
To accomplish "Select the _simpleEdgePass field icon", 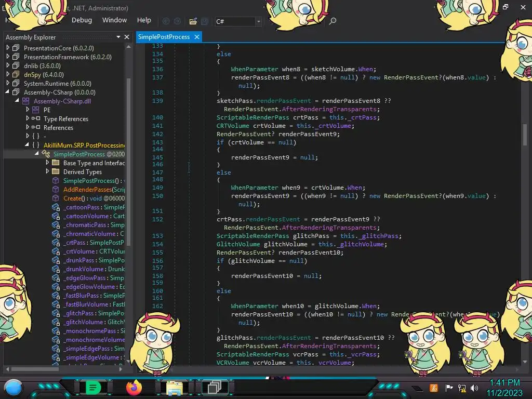I will point(56,348).
